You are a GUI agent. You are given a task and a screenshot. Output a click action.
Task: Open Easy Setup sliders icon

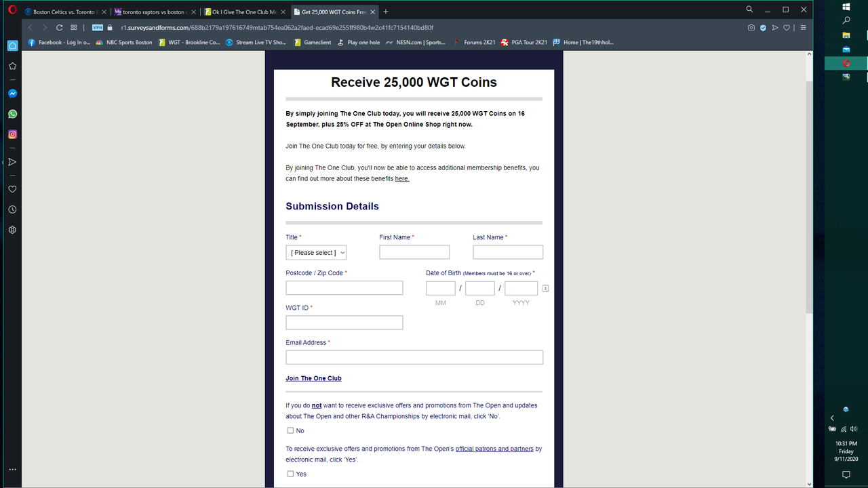804,28
